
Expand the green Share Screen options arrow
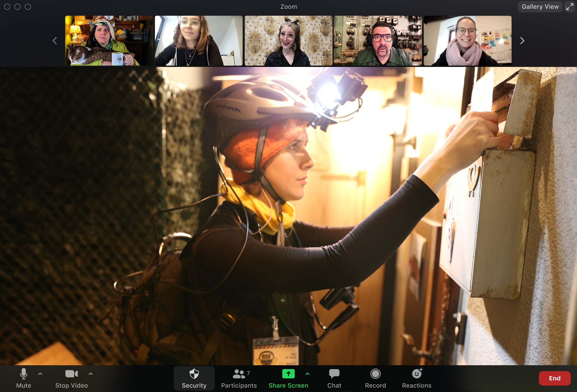(x=308, y=374)
